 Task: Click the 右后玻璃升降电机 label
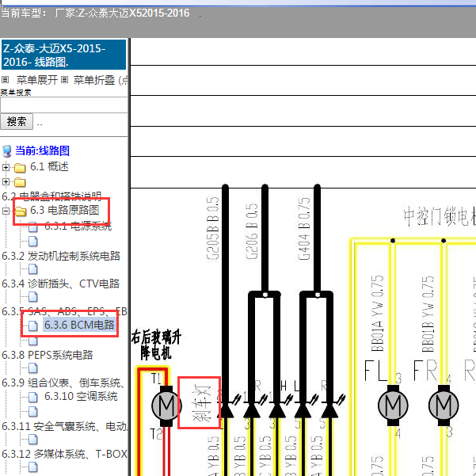click(156, 345)
